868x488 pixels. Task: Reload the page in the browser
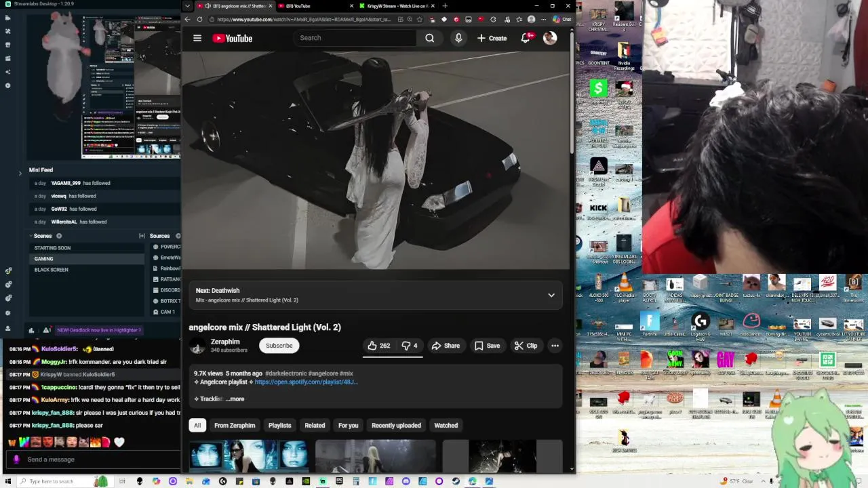click(199, 19)
